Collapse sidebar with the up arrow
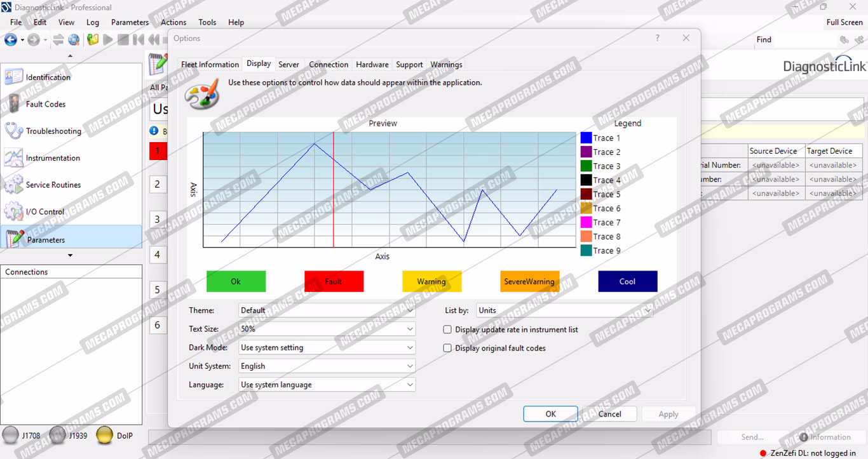868x459 pixels. tap(71, 56)
